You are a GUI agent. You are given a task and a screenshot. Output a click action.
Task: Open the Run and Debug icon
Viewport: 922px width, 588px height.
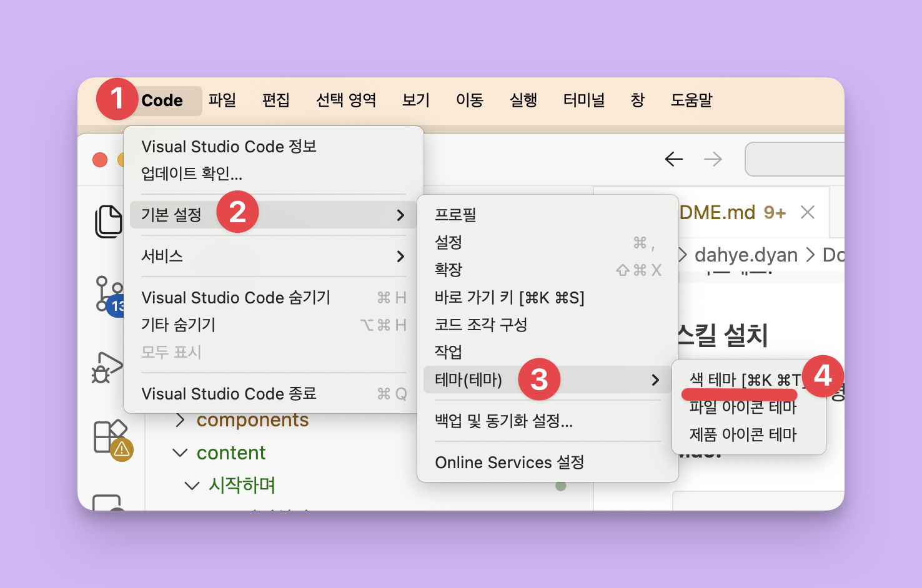[x=107, y=368]
